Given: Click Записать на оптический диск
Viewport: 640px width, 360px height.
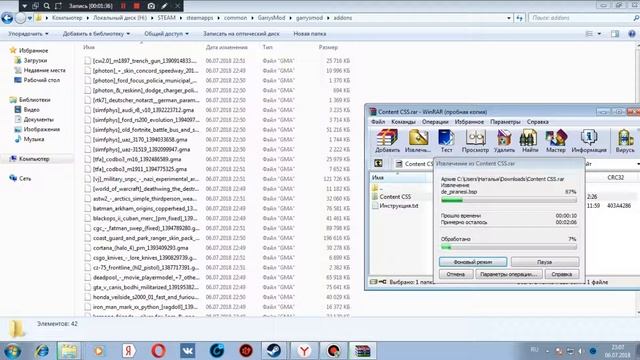Looking at the screenshot, I should coord(241,34).
